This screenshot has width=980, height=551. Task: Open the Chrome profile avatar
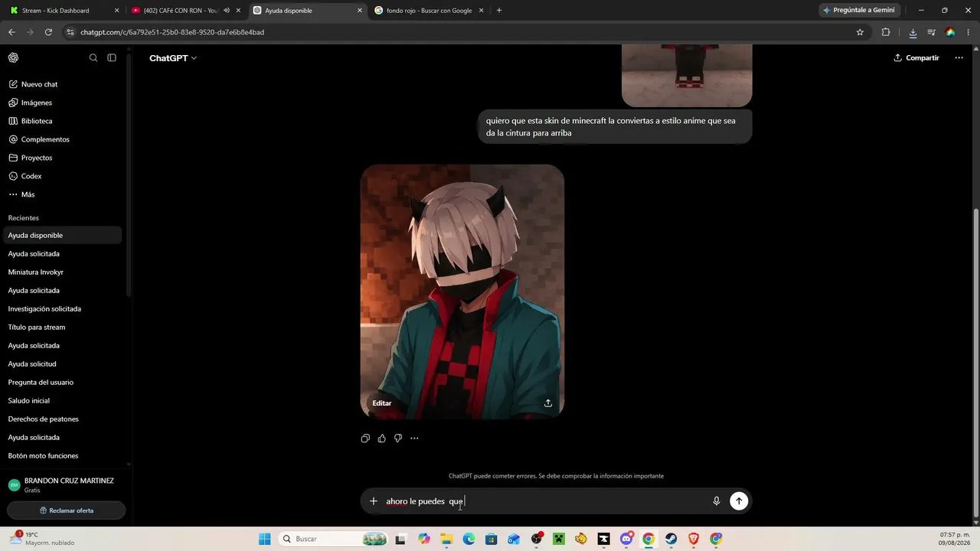point(950,32)
